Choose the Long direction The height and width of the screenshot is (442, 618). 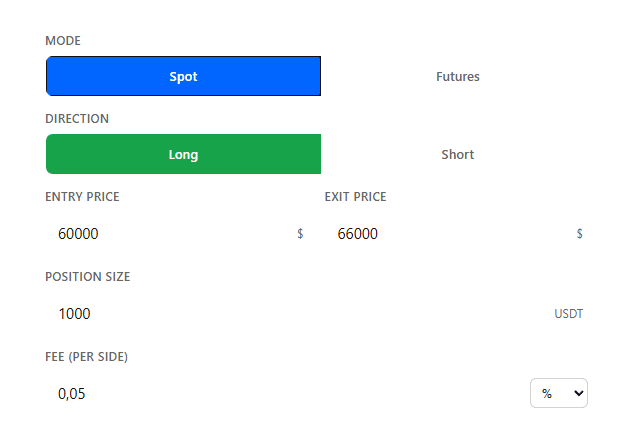[183, 154]
